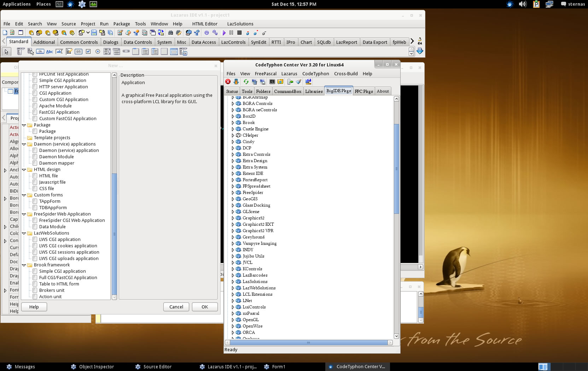The width and height of the screenshot is (588, 371).
Task: Click the orange download arrow in CodeTyphon toolbar
Action: [236, 82]
